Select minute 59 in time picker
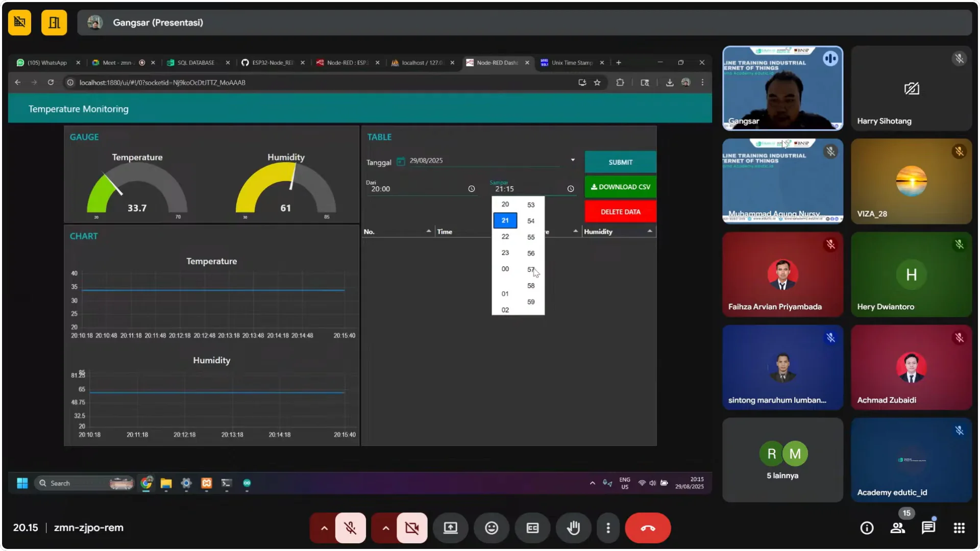This screenshot has width=980, height=551. click(531, 302)
